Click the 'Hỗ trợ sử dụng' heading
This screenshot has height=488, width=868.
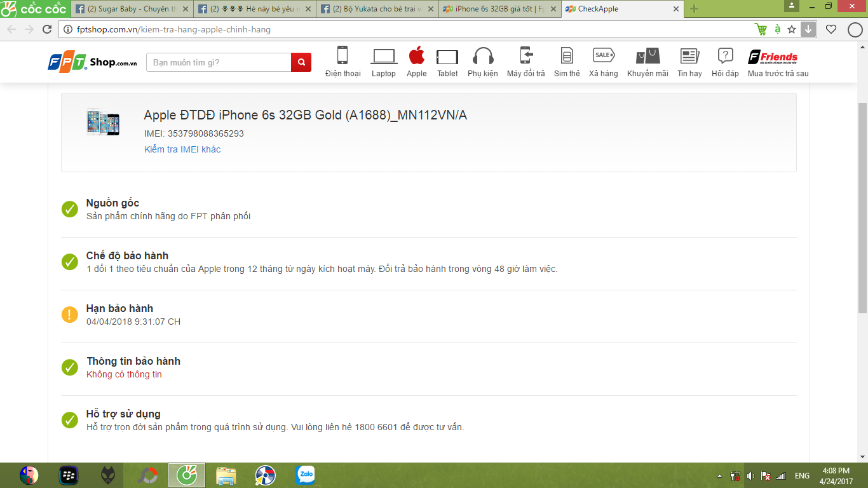pyautogui.click(x=123, y=414)
